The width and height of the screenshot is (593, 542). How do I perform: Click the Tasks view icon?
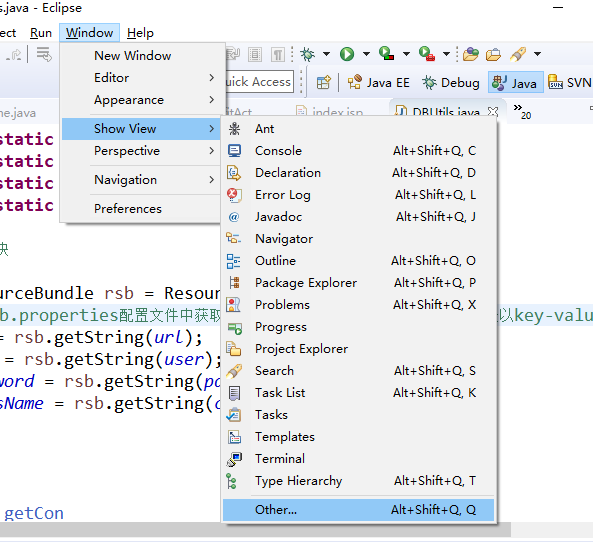(x=234, y=415)
